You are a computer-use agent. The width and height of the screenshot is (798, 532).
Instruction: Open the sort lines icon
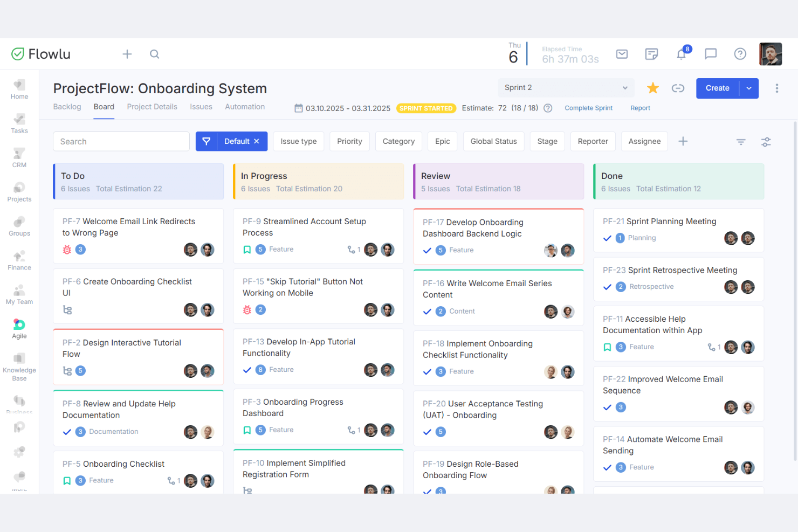pyautogui.click(x=741, y=141)
